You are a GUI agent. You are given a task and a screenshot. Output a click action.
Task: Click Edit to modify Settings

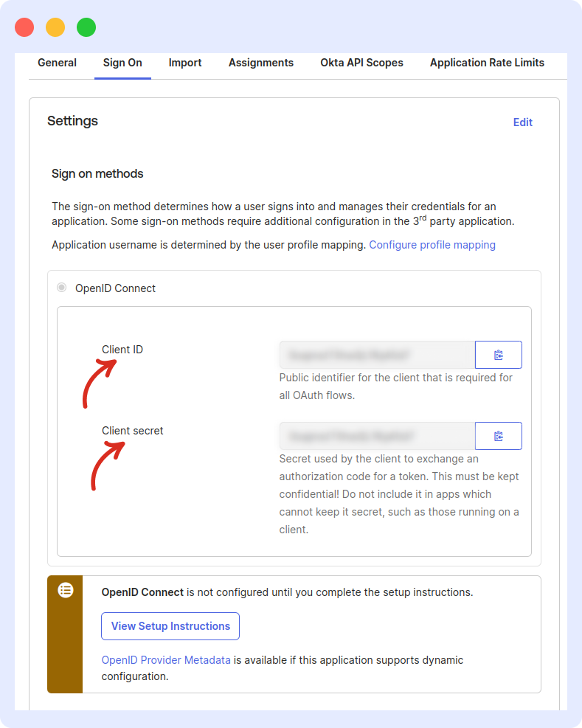click(x=523, y=122)
